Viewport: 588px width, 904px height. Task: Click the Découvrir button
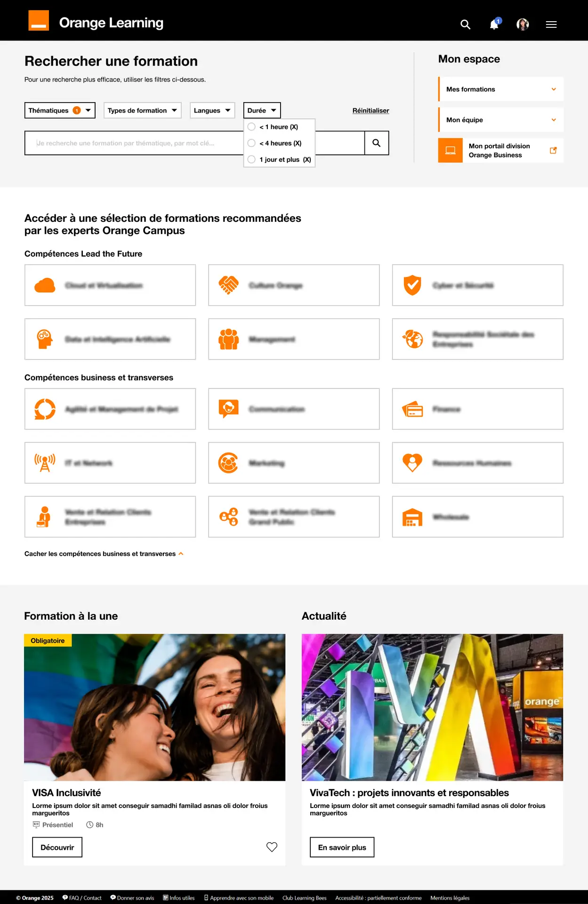click(x=57, y=847)
